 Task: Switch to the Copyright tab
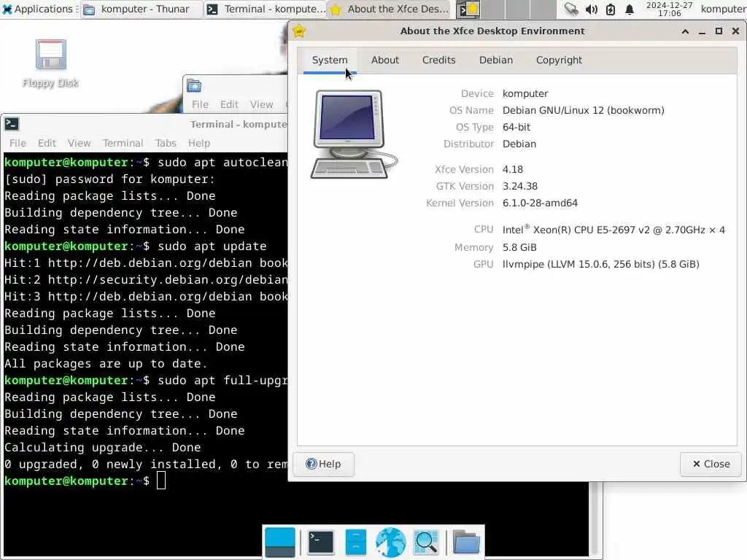pos(559,60)
